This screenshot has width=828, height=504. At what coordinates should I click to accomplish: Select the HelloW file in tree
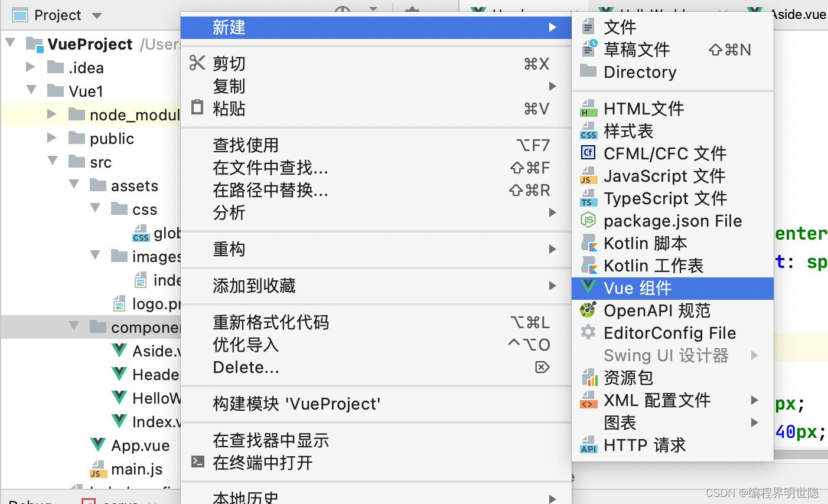[x=157, y=398]
